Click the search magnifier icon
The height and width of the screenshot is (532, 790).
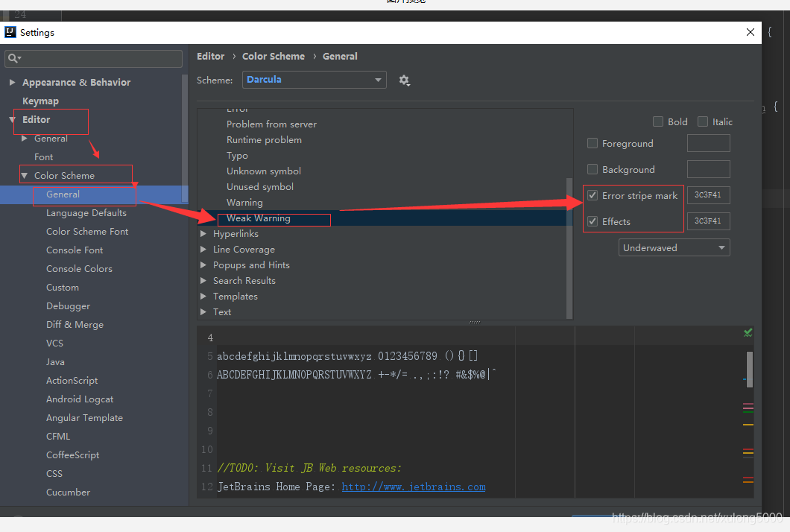point(13,58)
